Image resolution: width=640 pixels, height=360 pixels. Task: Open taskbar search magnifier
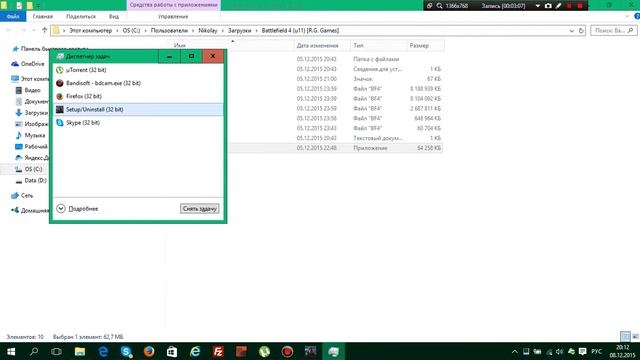coord(34,351)
